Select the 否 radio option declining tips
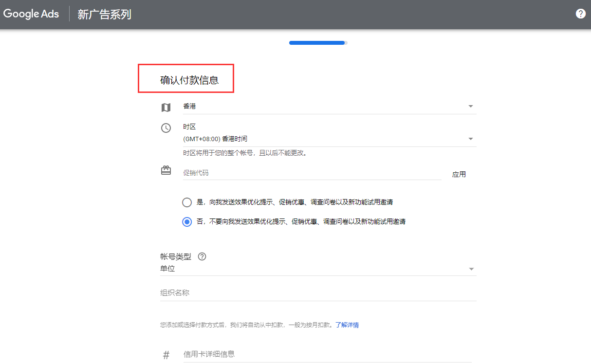 tap(187, 222)
